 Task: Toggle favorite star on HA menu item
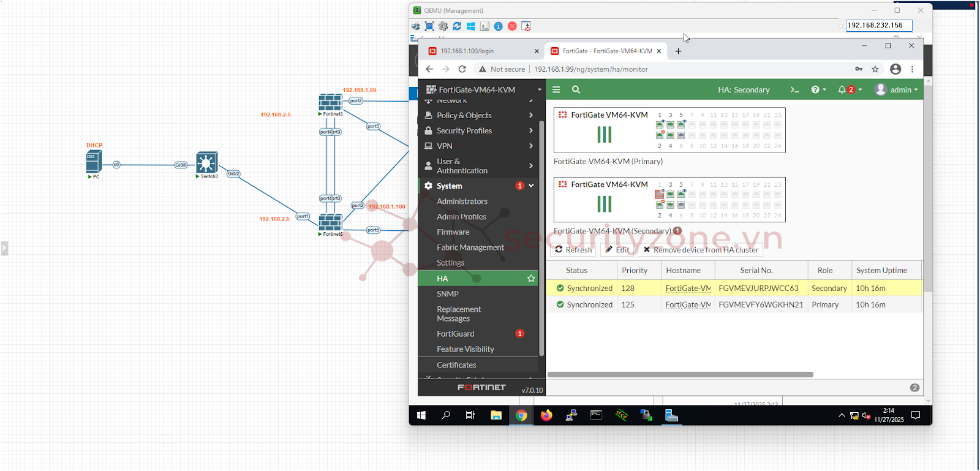click(531, 279)
